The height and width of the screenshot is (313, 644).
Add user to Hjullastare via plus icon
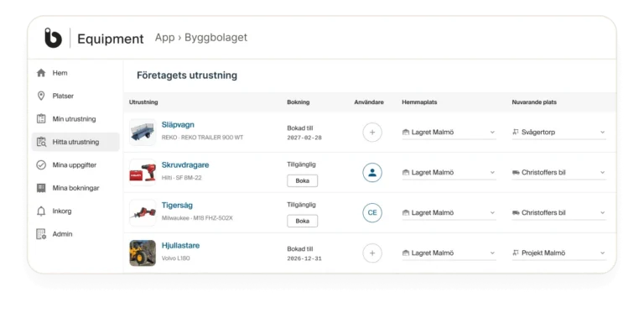(x=372, y=253)
